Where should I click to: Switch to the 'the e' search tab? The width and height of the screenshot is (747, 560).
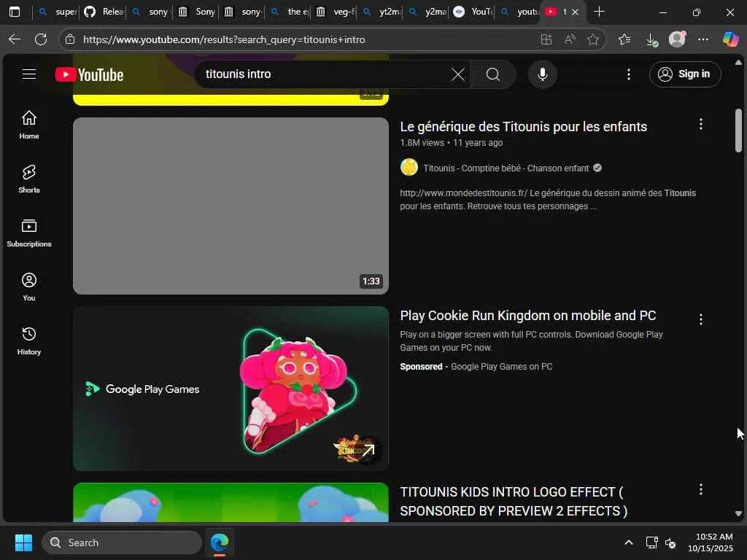[x=289, y=12]
